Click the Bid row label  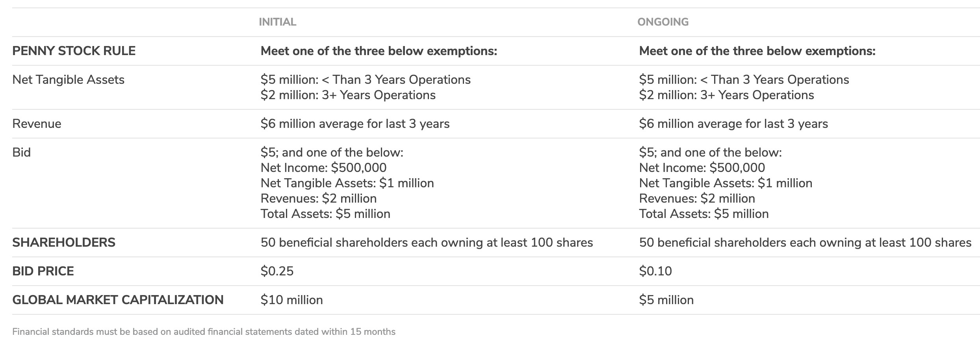pyautogui.click(x=21, y=153)
